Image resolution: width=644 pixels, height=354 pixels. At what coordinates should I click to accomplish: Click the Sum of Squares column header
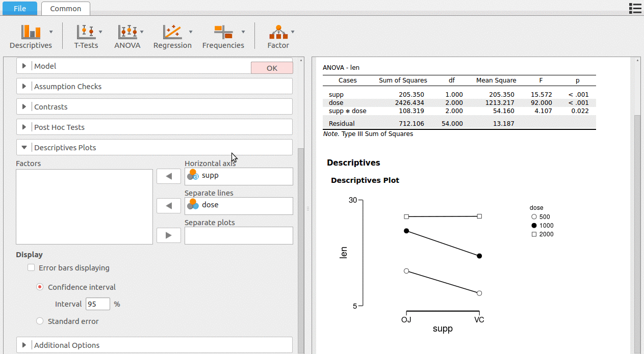pyautogui.click(x=403, y=80)
